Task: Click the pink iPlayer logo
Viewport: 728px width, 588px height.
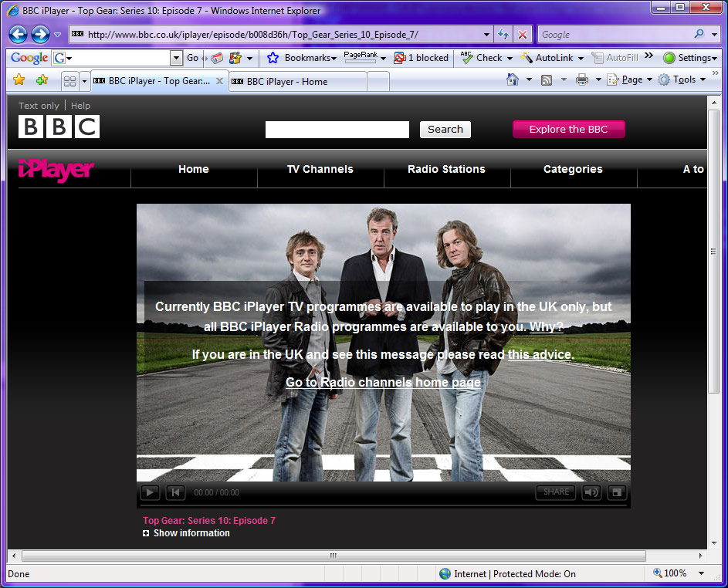Action: point(56,170)
